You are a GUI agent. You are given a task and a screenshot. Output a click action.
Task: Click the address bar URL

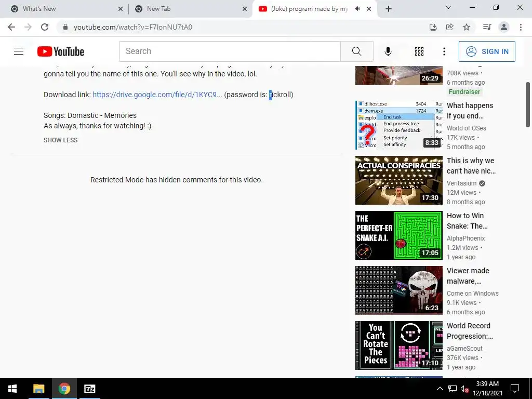[x=132, y=27]
